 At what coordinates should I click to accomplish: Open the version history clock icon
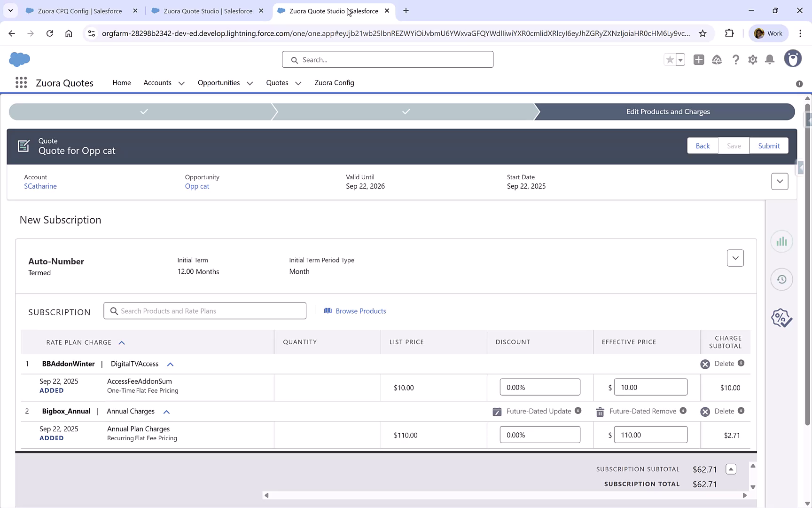coord(781,279)
